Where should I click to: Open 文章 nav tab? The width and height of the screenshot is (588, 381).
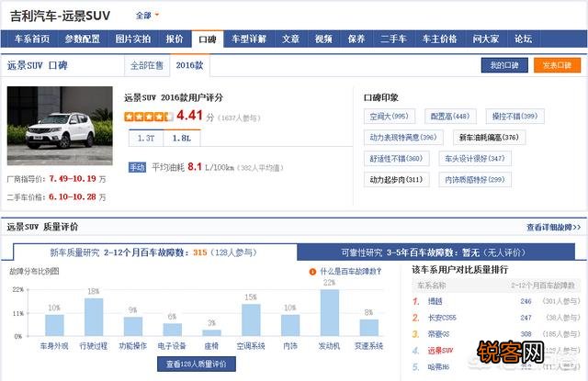[291, 39]
